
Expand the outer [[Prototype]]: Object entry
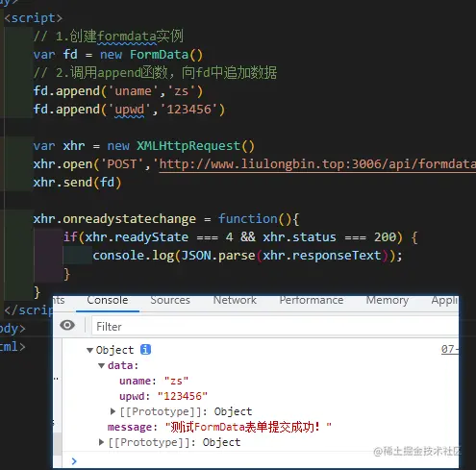click(101, 442)
